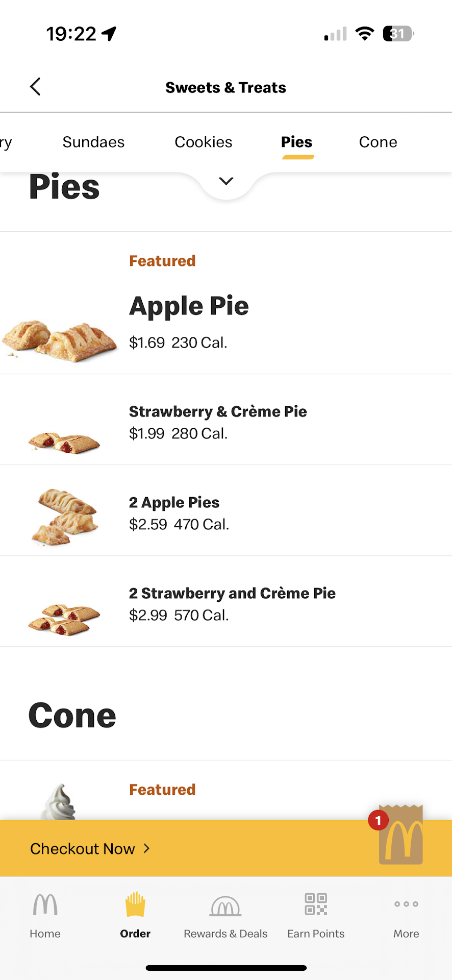This screenshot has height=980, width=452.
Task: Open the More three-dots icon
Action: tap(406, 904)
